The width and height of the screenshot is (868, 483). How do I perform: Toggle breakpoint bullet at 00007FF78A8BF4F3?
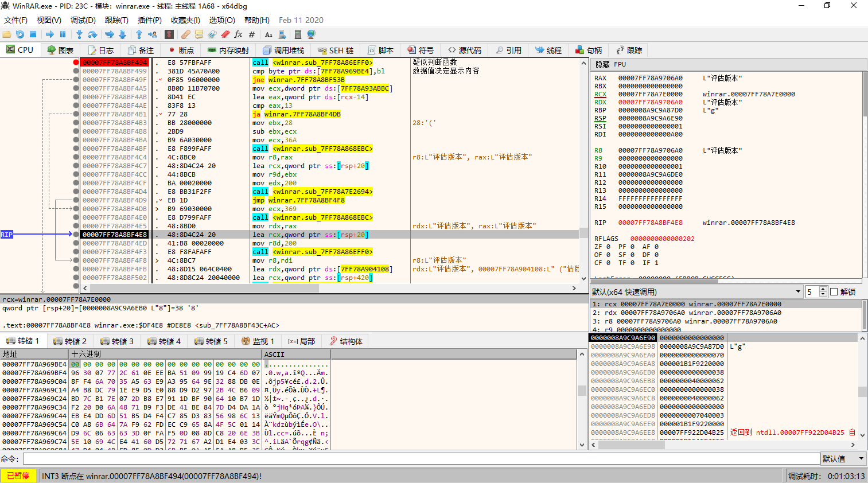(76, 252)
